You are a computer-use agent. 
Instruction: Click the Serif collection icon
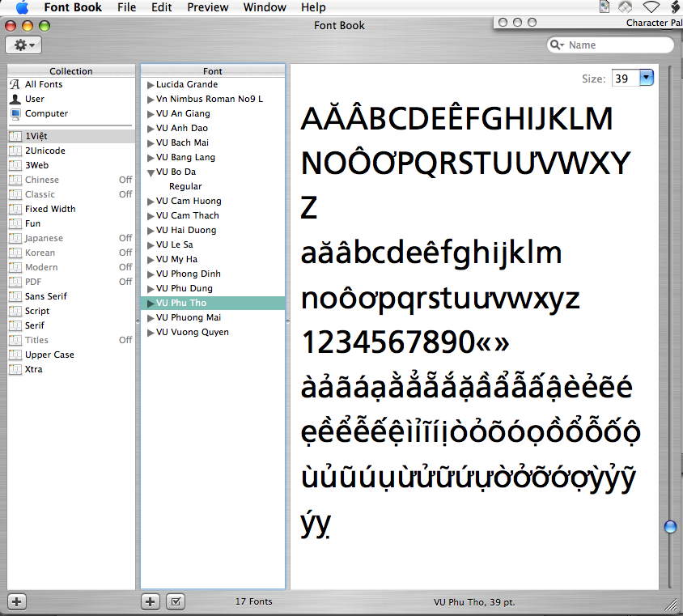pos(15,325)
